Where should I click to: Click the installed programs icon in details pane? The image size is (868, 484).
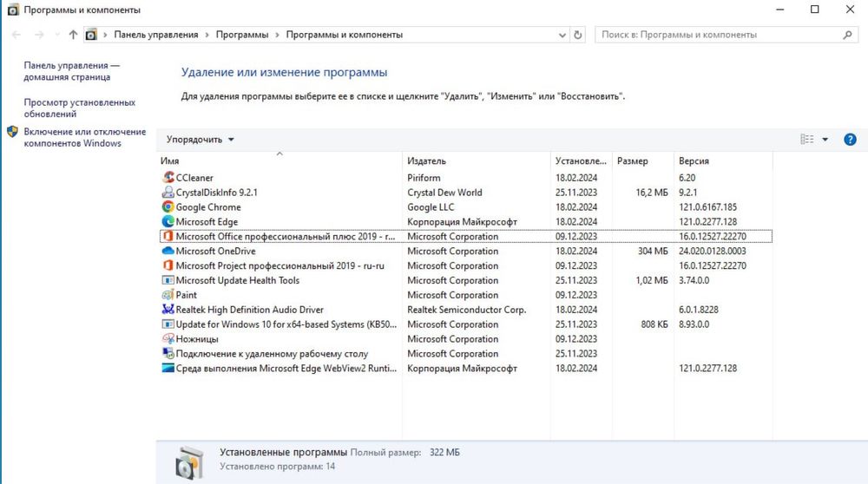click(x=189, y=462)
